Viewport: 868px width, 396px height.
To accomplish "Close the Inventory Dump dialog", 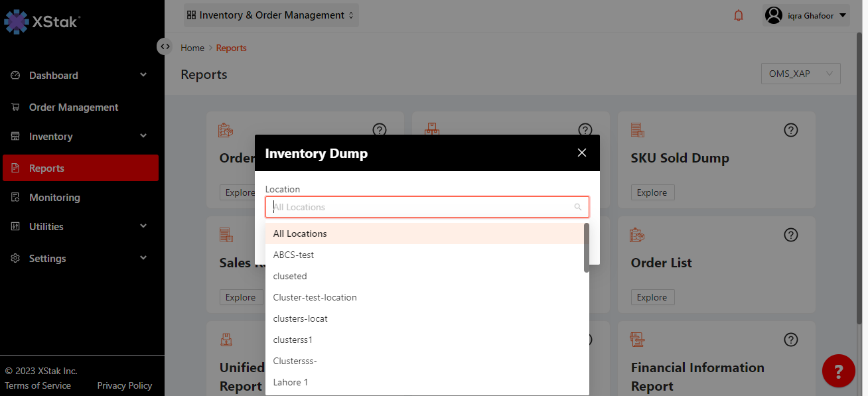I will pyautogui.click(x=582, y=153).
